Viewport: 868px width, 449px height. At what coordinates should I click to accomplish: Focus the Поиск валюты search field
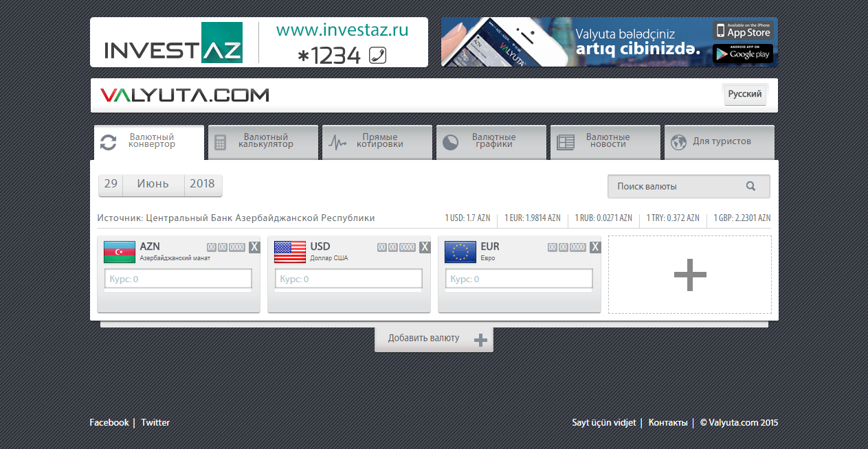pos(689,186)
